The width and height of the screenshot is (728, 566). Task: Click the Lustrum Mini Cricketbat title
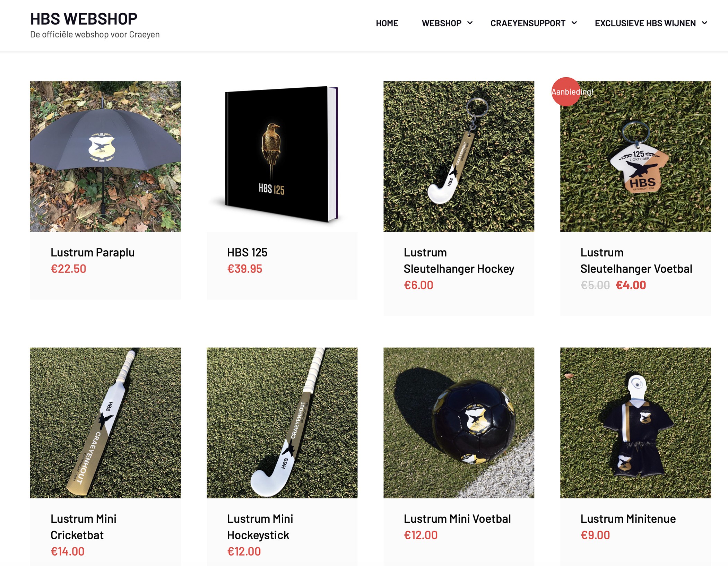coord(84,527)
